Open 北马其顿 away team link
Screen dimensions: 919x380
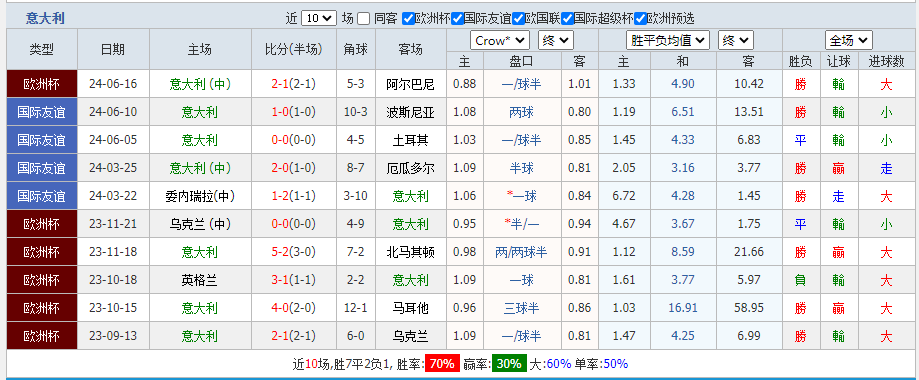click(x=410, y=252)
